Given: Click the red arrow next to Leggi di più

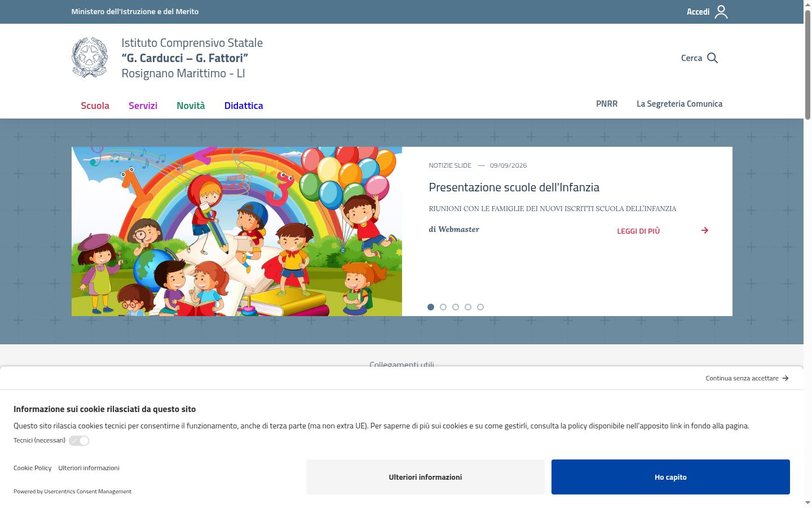Looking at the screenshot, I should [x=705, y=230].
